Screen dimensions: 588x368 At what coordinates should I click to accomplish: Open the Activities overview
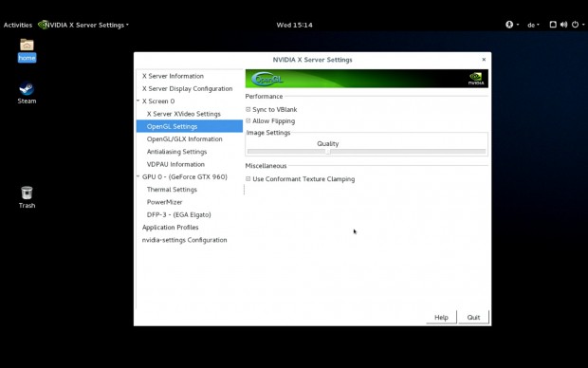click(x=18, y=25)
